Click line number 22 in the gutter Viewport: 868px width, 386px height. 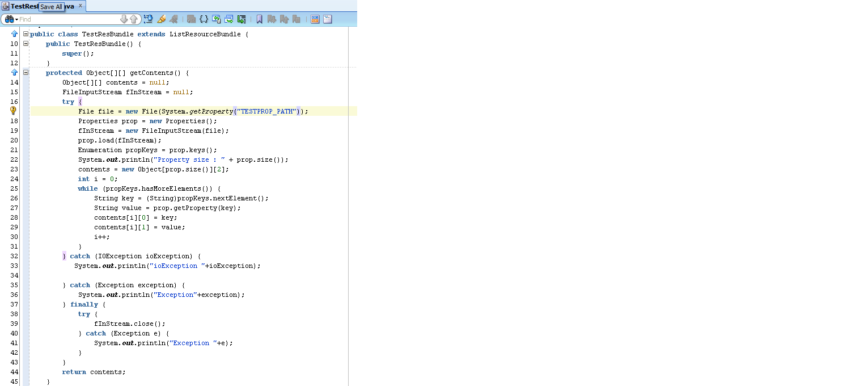(x=14, y=160)
